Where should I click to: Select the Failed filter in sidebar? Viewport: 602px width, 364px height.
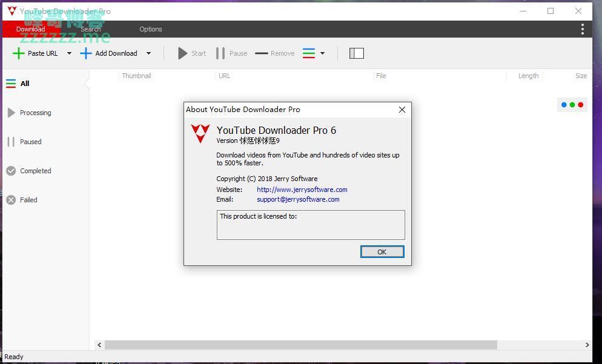click(x=28, y=200)
